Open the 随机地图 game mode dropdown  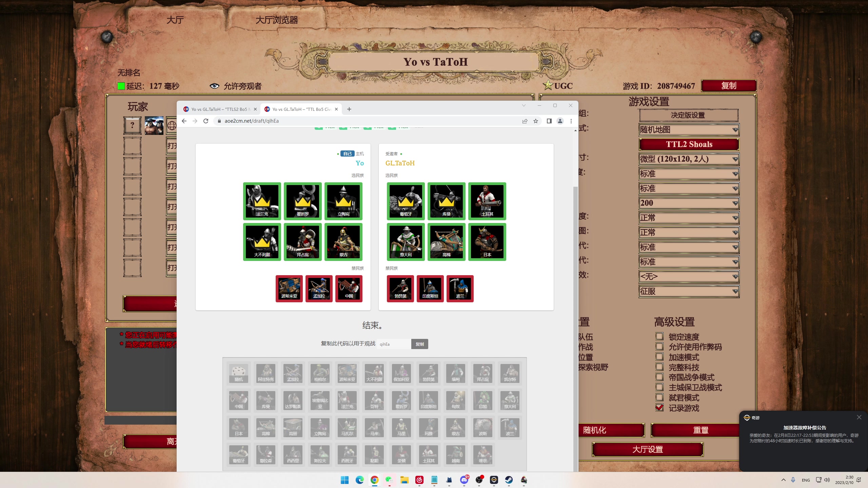[689, 130]
